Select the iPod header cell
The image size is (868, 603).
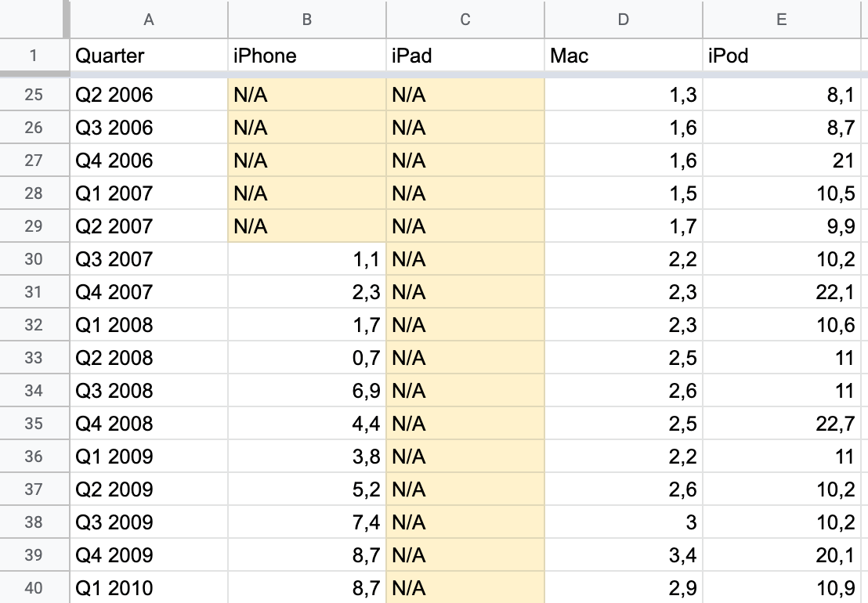[782, 56]
